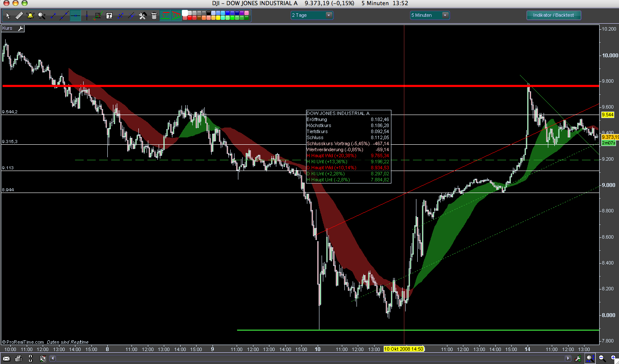Click the 'Eröffnung' row in info box
This screenshot has height=364, width=619.
(348, 119)
